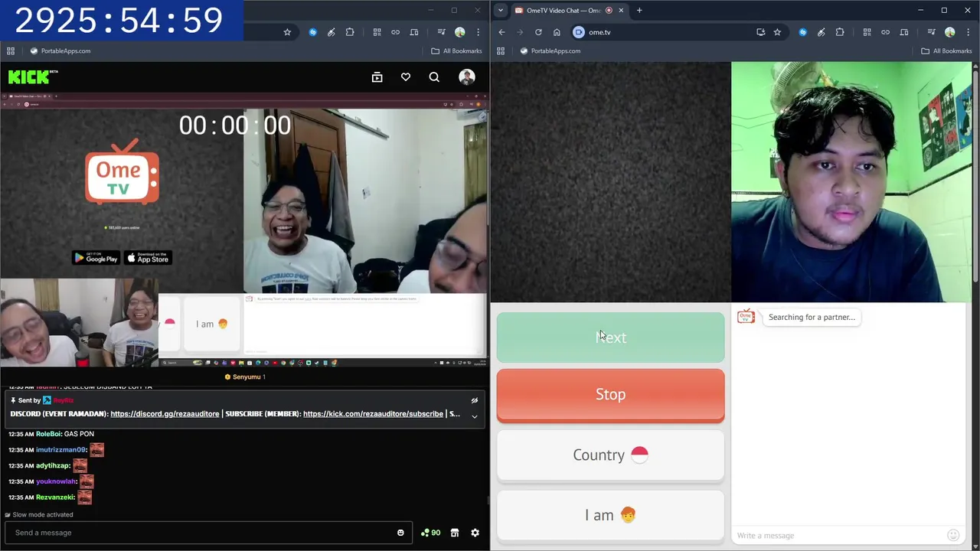
Task: Click the heart following icon on Kick
Action: point(406,77)
